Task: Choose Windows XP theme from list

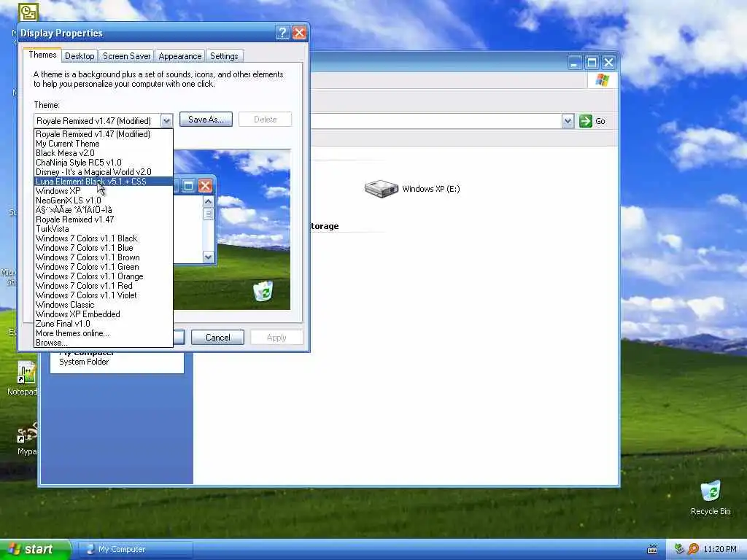Action: coord(104,191)
